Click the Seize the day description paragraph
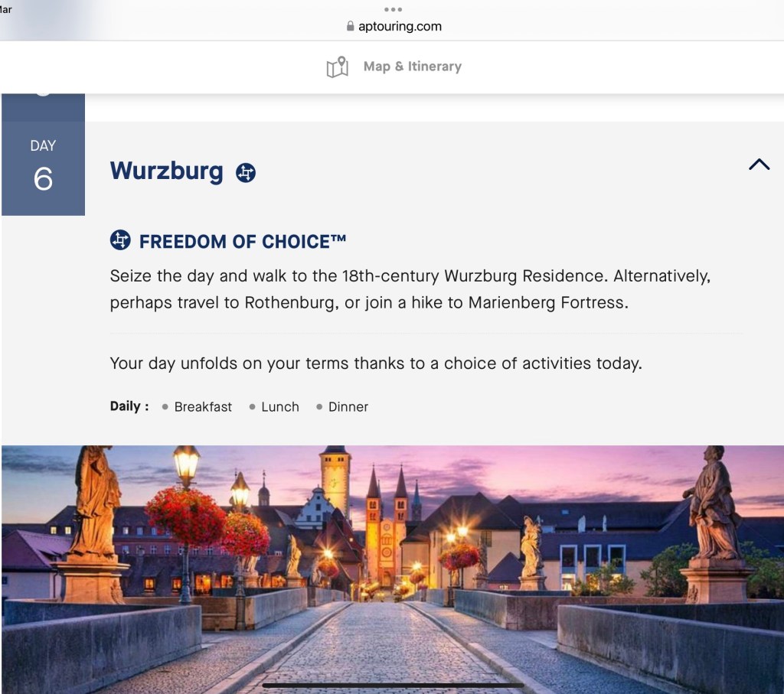 point(410,289)
